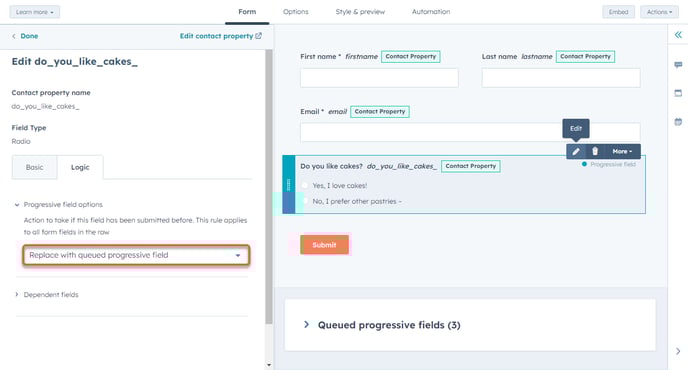This screenshot has width=688, height=370.
Task: Expand Queued progressive fields (3) section
Action: pos(382,325)
